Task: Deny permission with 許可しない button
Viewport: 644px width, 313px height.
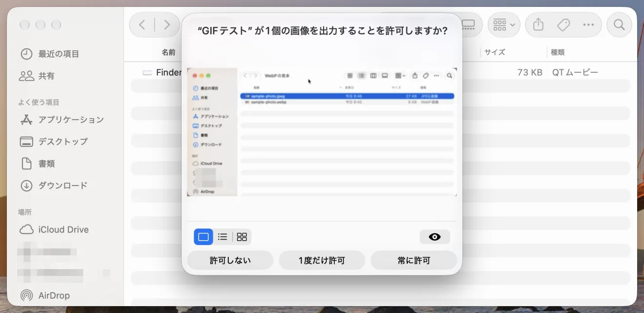Action: 230,260
